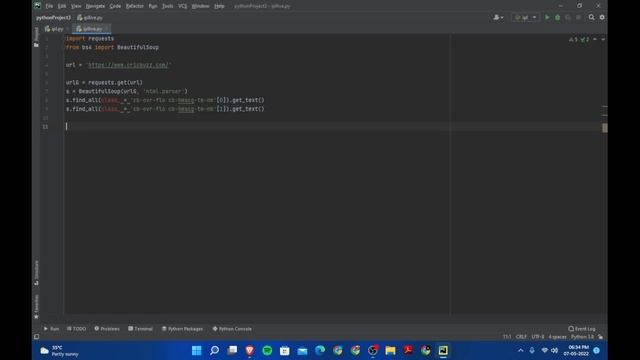
Task: Open the Navigate menu
Action: click(x=95, y=6)
